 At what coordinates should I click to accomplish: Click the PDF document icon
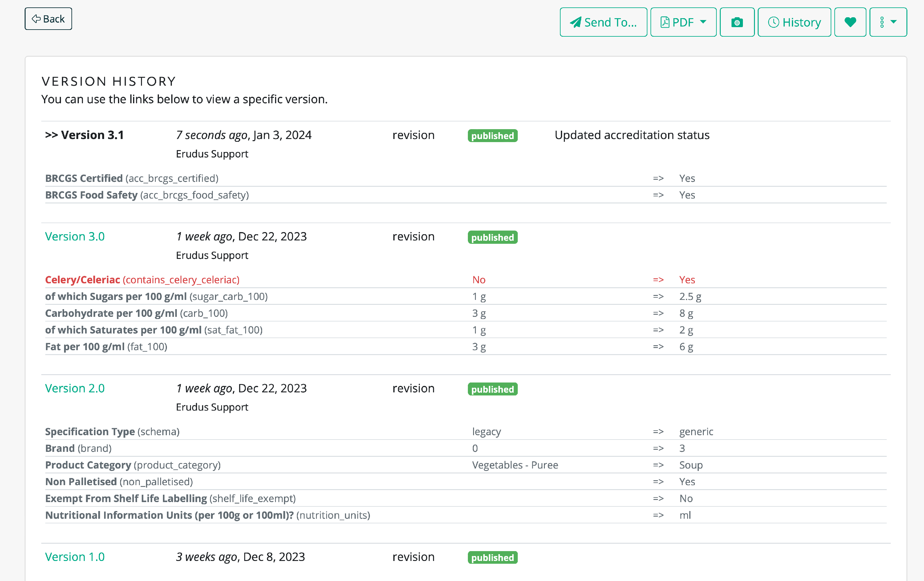665,22
